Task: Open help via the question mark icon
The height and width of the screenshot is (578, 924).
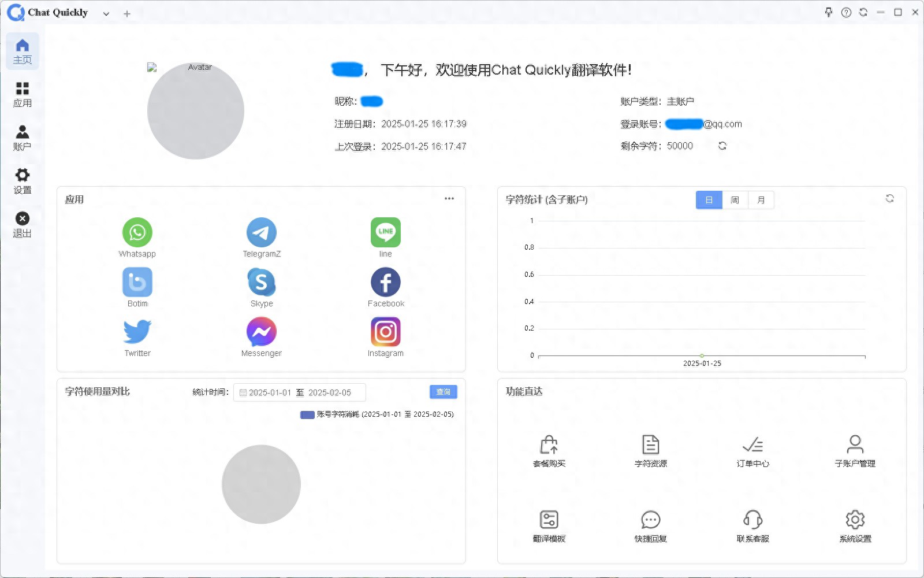Action: tap(846, 12)
